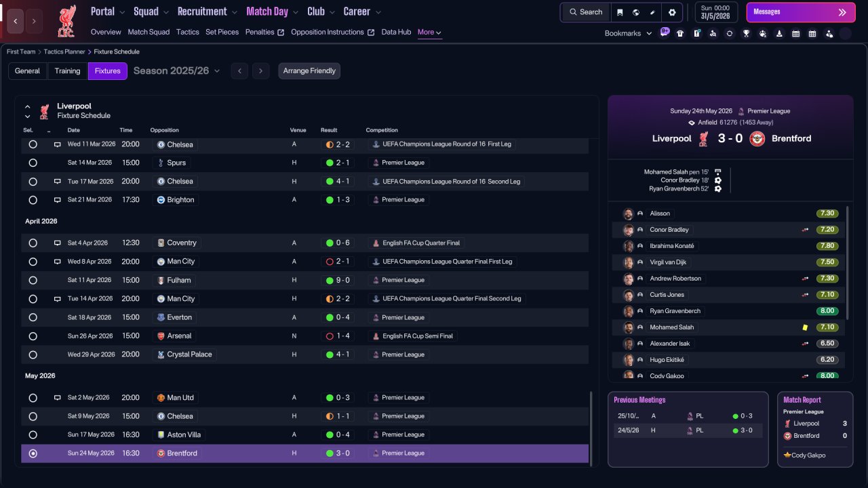This screenshot has height=488, width=868.
Task: Switch to the General tab
Action: pos(27,71)
